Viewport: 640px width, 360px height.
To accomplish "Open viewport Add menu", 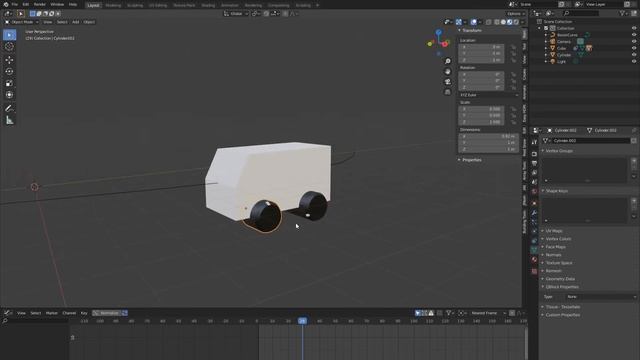I will point(76,22).
